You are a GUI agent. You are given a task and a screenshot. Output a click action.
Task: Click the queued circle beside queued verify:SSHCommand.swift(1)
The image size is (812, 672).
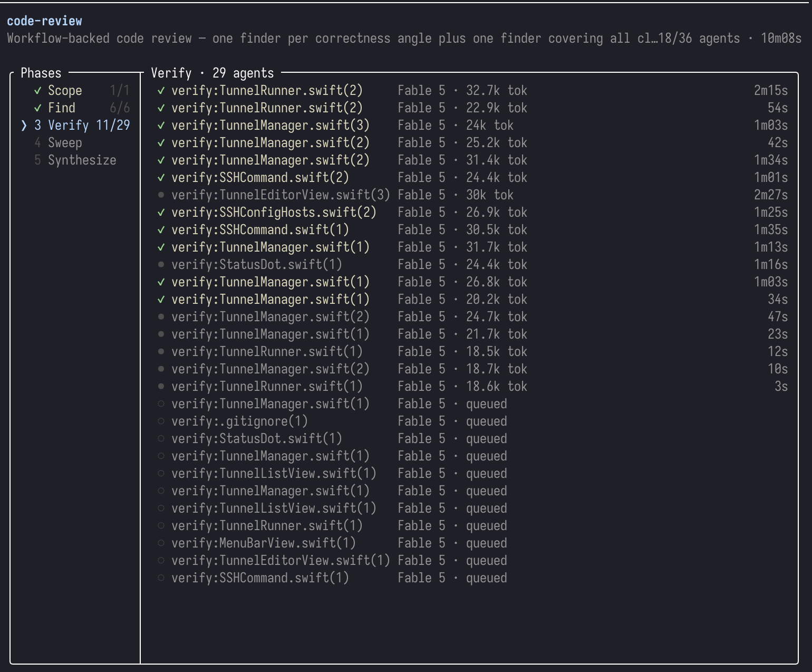tap(161, 578)
